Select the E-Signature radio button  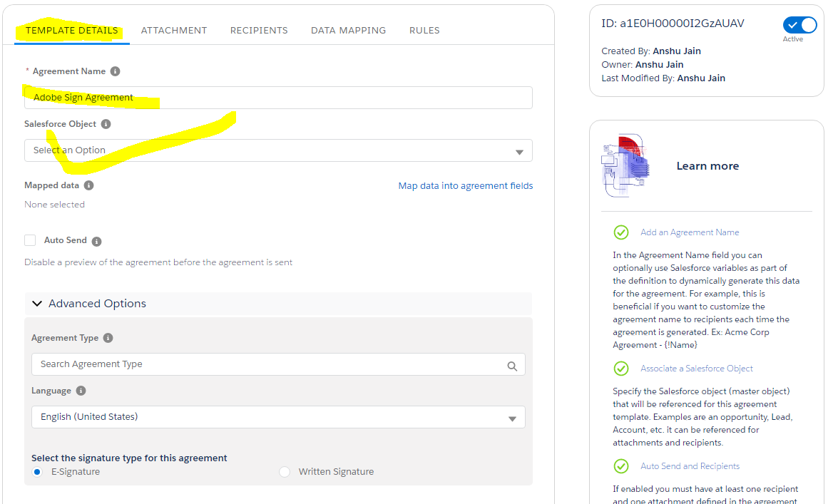click(x=37, y=472)
